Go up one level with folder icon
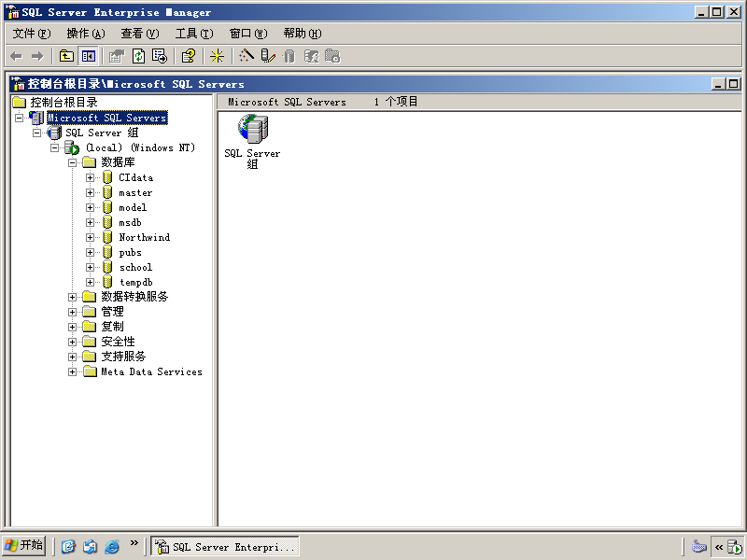The image size is (747, 560). point(66,56)
